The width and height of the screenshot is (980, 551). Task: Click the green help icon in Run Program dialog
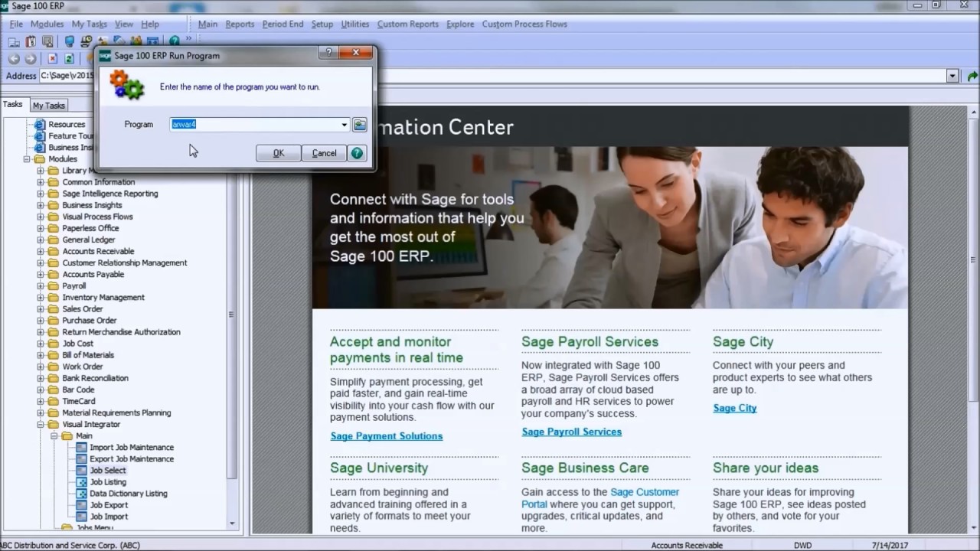tap(357, 153)
